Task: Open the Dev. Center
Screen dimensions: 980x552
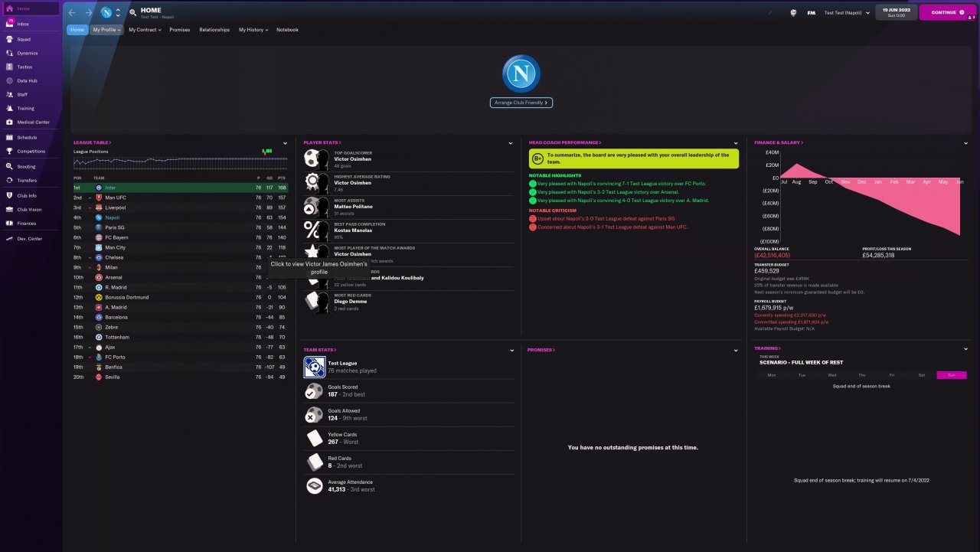Action: pos(30,238)
